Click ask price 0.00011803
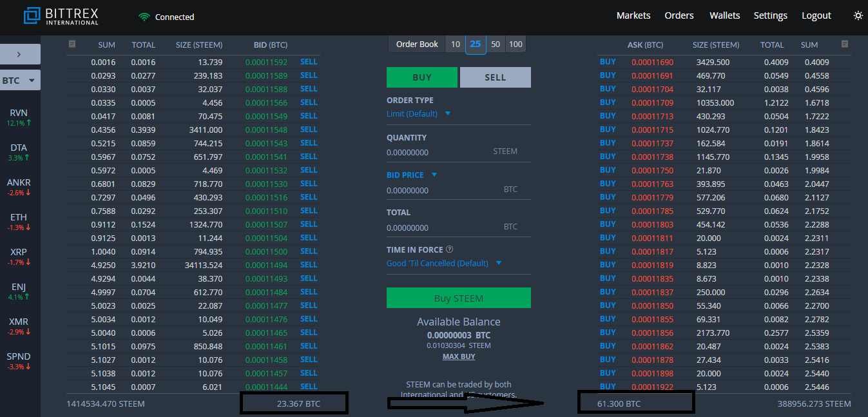The width and height of the screenshot is (868, 417). pyautogui.click(x=652, y=224)
